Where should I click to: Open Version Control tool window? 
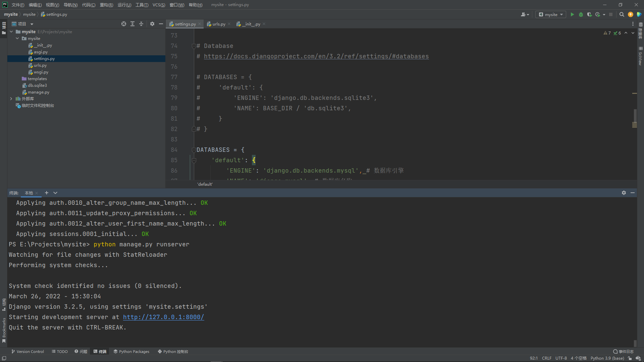(x=28, y=352)
